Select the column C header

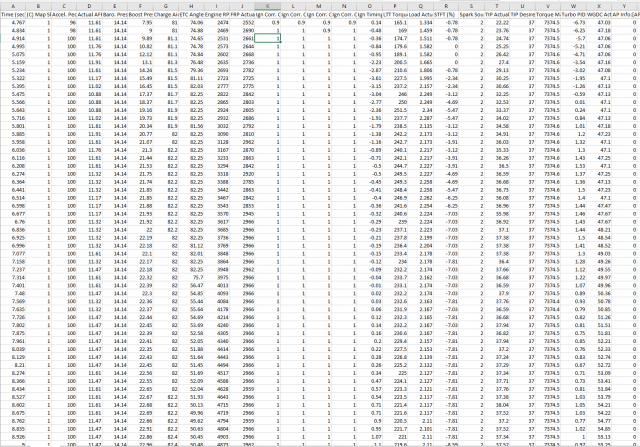coord(64,6)
